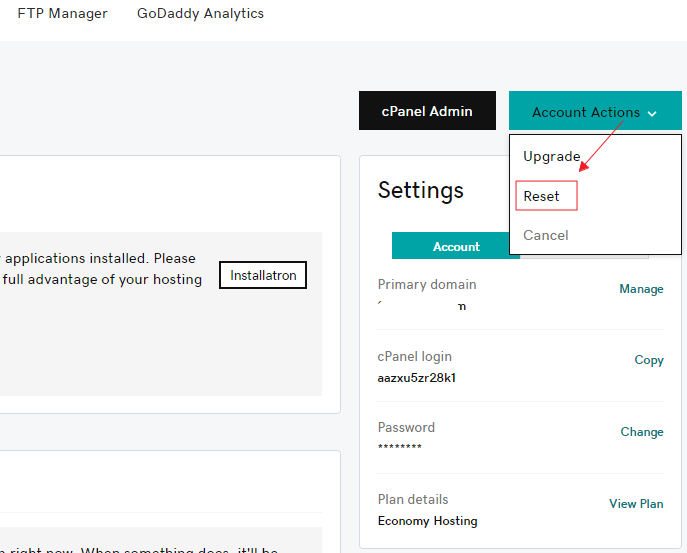Click Change beside the Password field
The height and width of the screenshot is (553, 687).
tap(642, 432)
